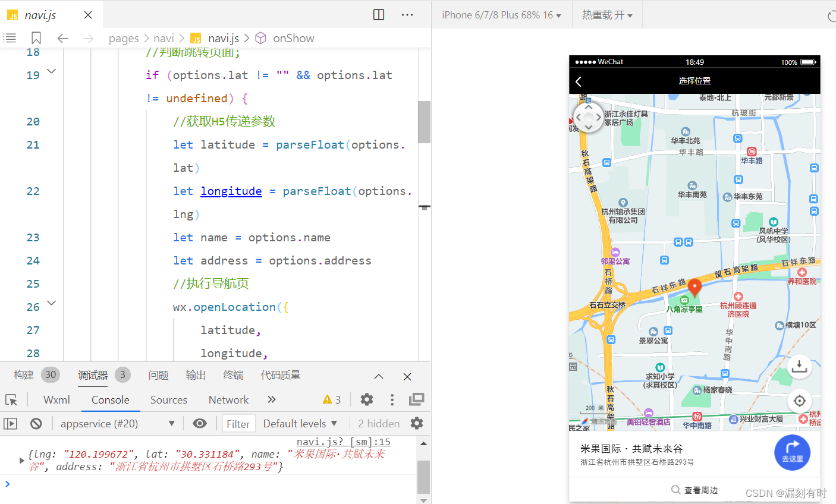This screenshot has width=836, height=504.
Task: Show more devtools tabs chevron
Action: click(272, 399)
